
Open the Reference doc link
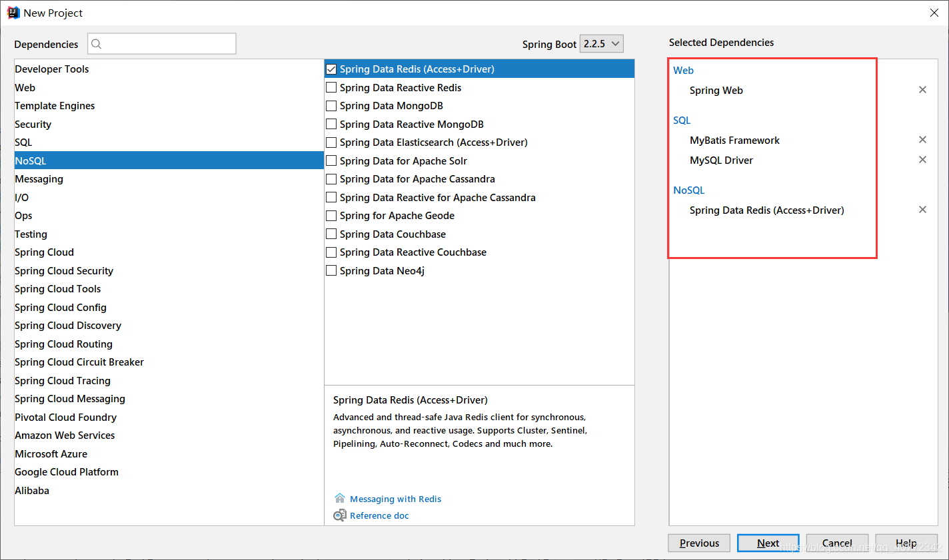point(379,515)
